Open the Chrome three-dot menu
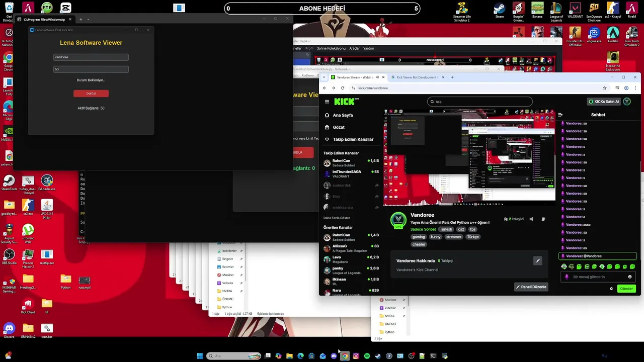 point(635,88)
